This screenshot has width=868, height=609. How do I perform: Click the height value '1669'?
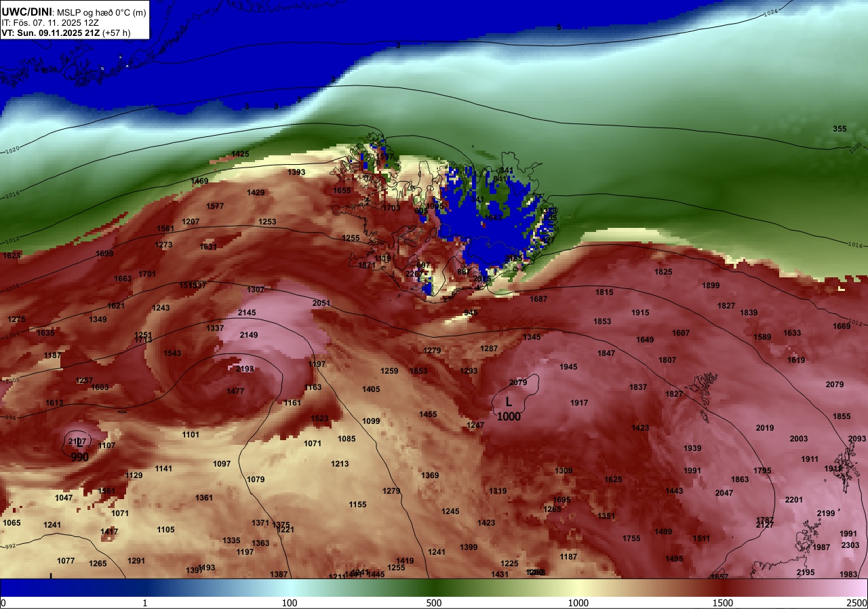pyautogui.click(x=842, y=326)
